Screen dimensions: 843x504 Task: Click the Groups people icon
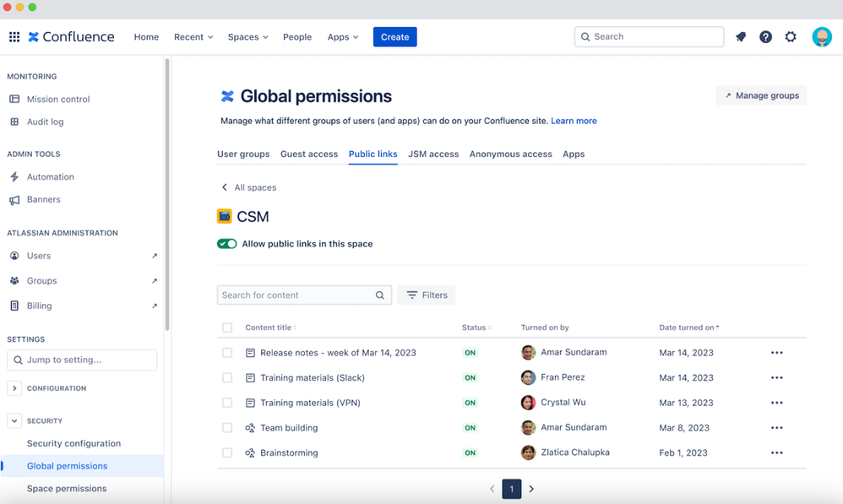pyautogui.click(x=14, y=280)
